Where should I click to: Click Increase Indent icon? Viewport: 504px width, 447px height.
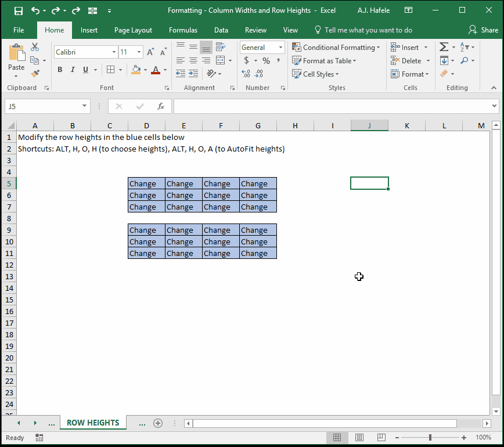[x=193, y=74]
